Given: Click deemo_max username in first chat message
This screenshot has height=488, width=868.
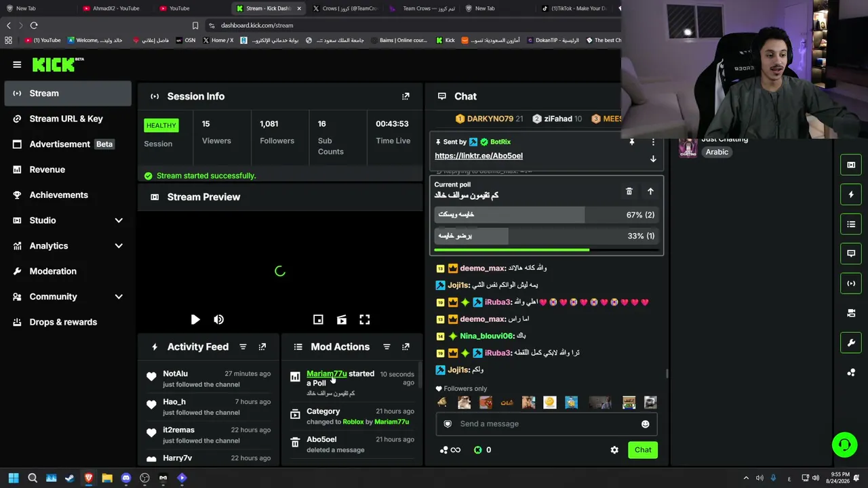Looking at the screenshot, I should pyautogui.click(x=483, y=268).
